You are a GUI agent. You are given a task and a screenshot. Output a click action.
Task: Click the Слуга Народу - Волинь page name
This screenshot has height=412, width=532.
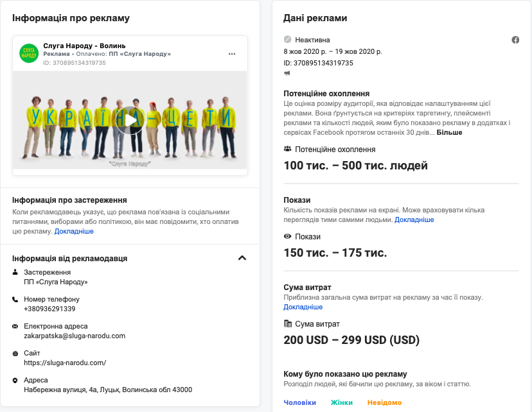(84, 46)
